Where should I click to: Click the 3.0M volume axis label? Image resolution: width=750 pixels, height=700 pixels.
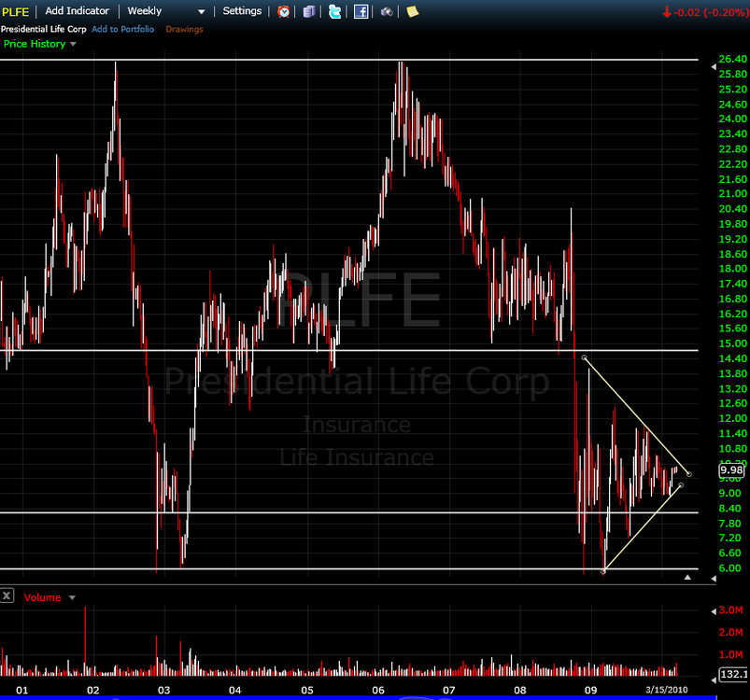tap(731, 610)
